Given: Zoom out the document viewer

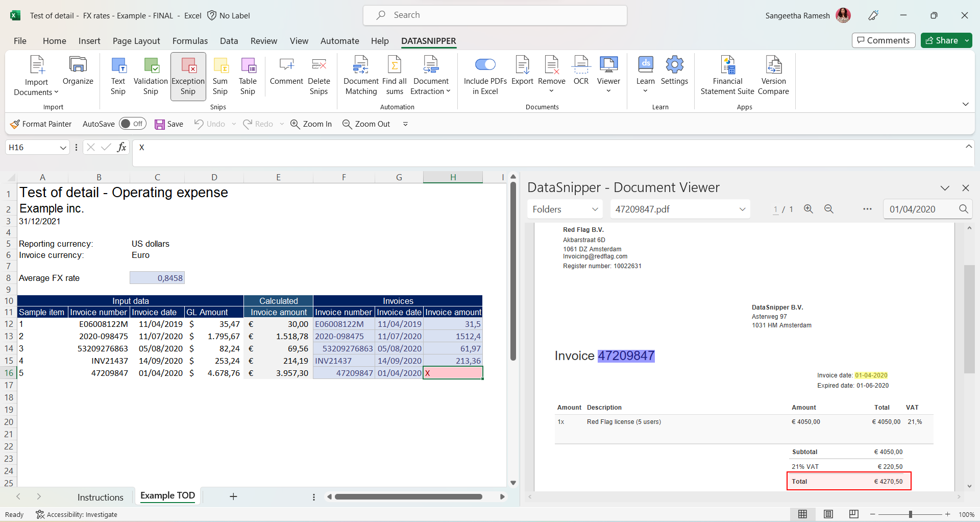Looking at the screenshot, I should [829, 209].
